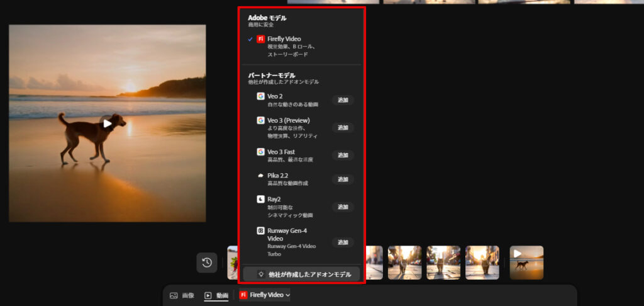Add the Runway Gen-4 Video model
The width and height of the screenshot is (644, 306).
pyautogui.click(x=343, y=242)
